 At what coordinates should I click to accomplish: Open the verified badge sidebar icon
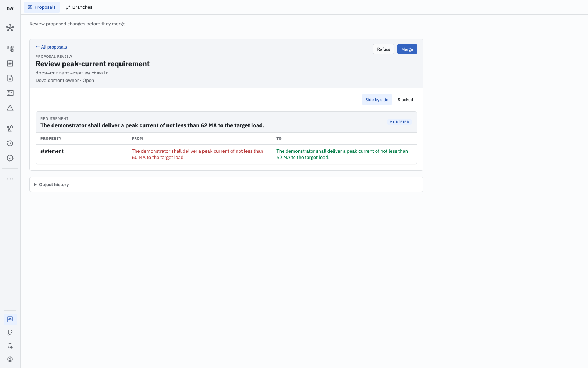tap(10, 158)
